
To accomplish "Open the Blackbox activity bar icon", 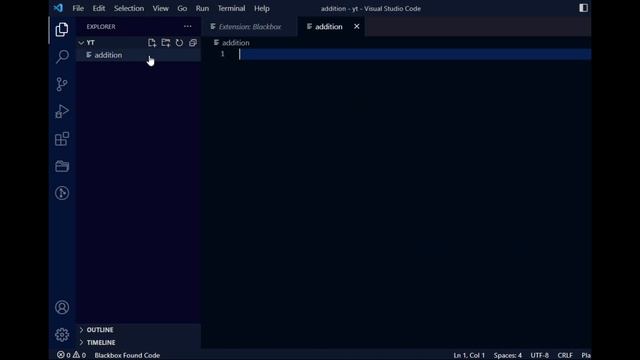I will tap(62, 193).
